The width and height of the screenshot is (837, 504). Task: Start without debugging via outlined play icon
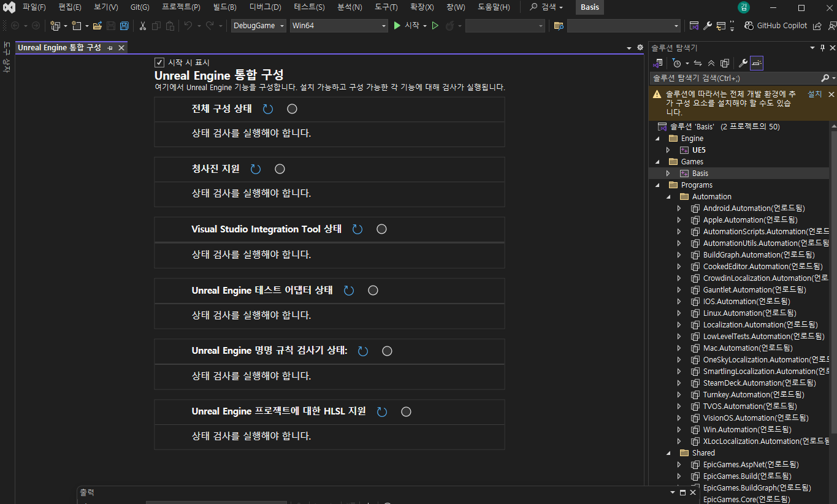(435, 26)
